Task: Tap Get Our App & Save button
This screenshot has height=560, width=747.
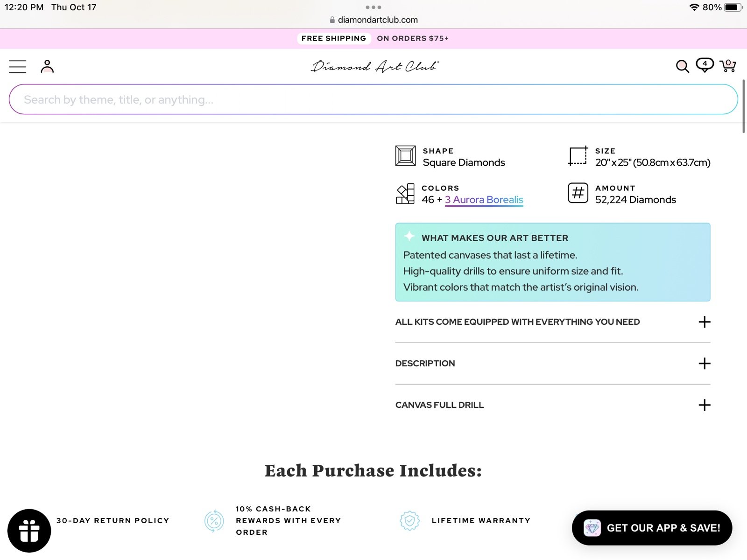Action: [652, 528]
